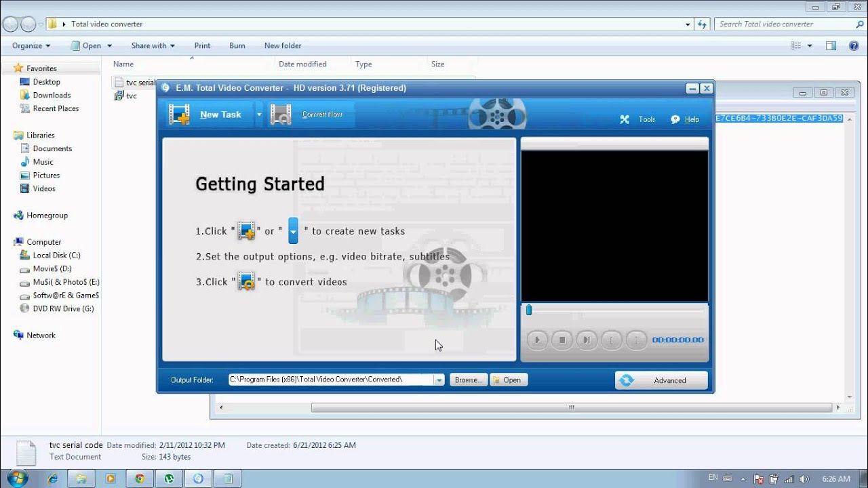Viewport: 868px width, 488px height.
Task: Click the Explorer forward button
Action: (28, 24)
